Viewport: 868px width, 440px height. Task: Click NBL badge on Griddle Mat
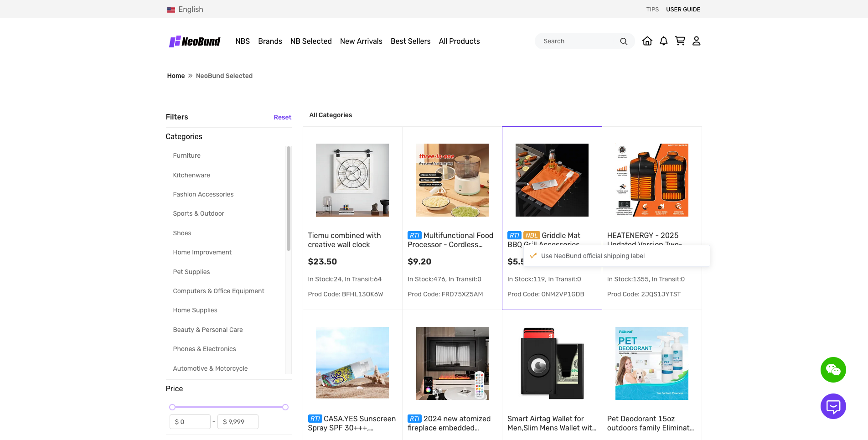pos(532,236)
